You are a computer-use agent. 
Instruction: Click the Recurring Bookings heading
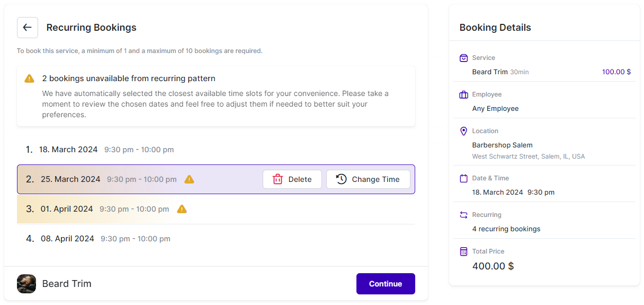[x=91, y=28]
